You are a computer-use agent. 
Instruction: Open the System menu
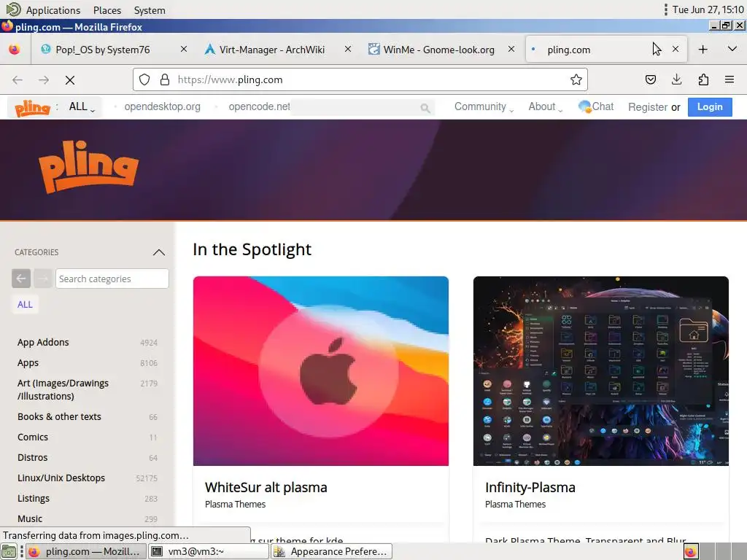point(150,10)
